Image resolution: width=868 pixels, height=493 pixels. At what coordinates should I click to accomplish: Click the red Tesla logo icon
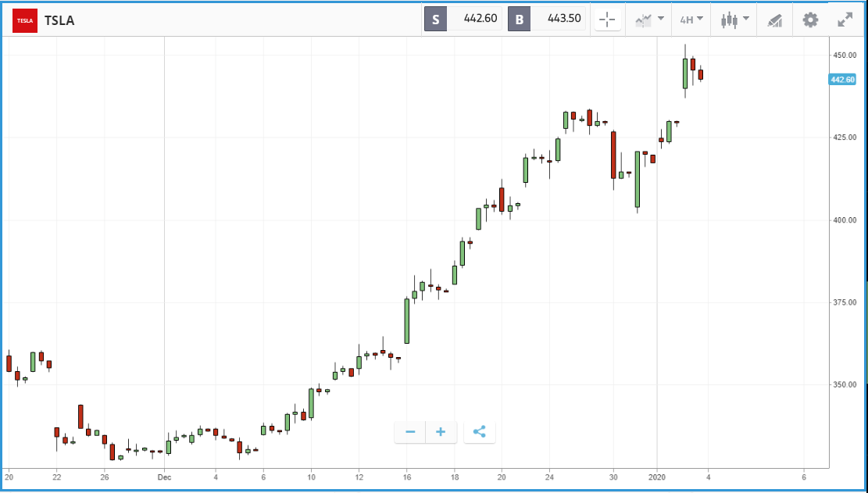tap(25, 20)
